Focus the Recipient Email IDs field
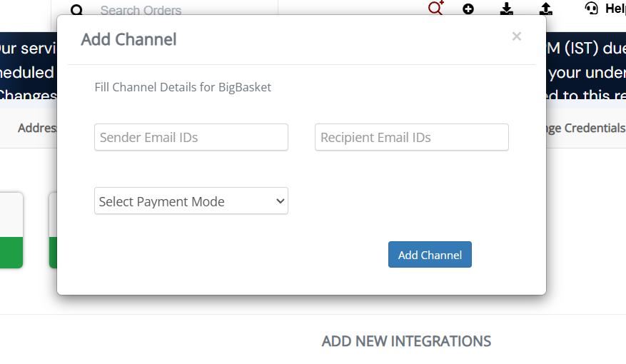 click(412, 137)
